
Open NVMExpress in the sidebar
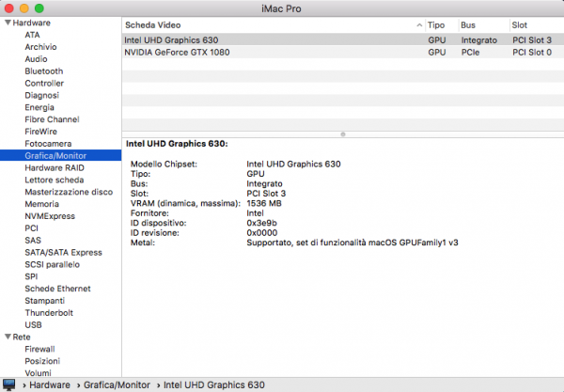click(x=50, y=216)
